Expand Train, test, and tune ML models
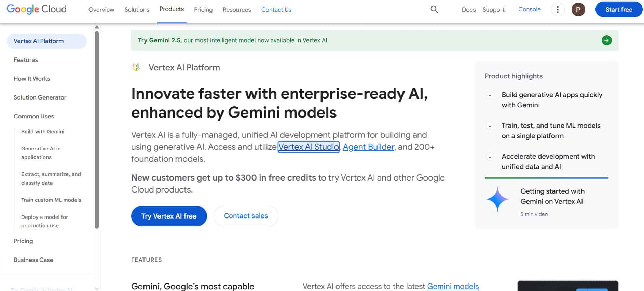Viewport: 644px width, 291px height. pyautogui.click(x=490, y=126)
